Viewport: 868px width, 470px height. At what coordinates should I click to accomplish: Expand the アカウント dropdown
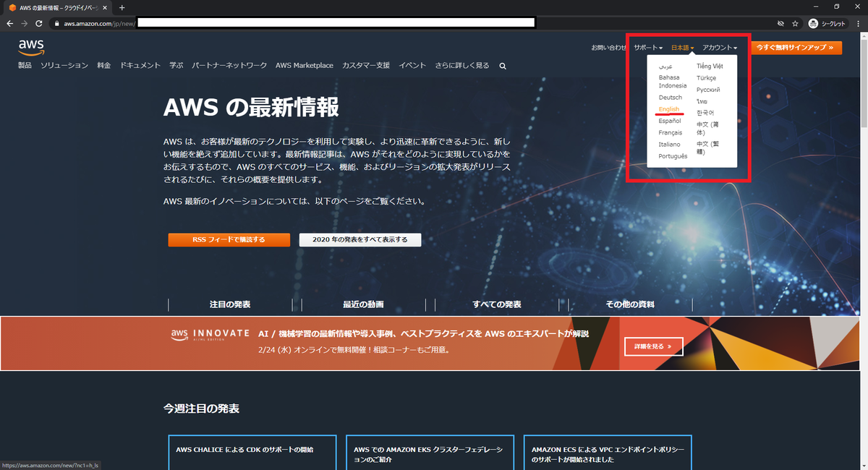click(720, 48)
